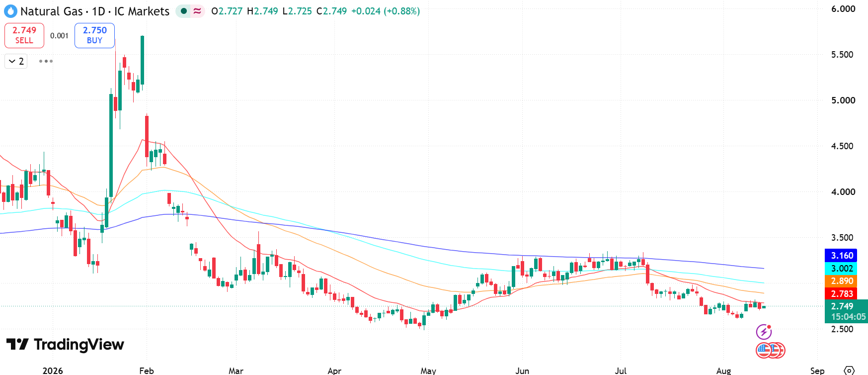Click the Apr label on time axis

tap(334, 371)
